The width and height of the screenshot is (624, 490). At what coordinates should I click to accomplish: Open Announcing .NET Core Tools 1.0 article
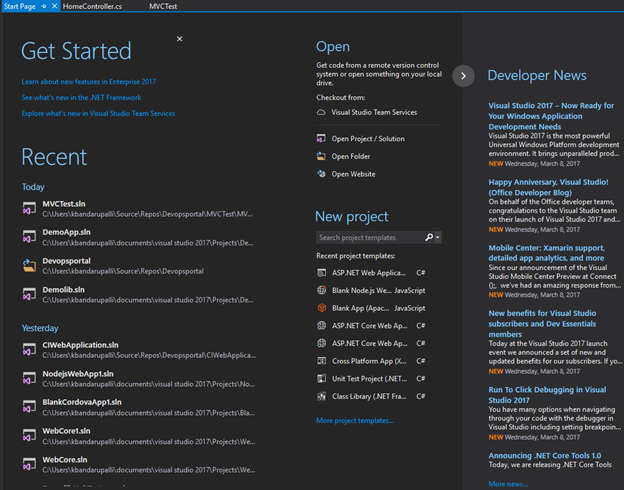tap(545, 455)
